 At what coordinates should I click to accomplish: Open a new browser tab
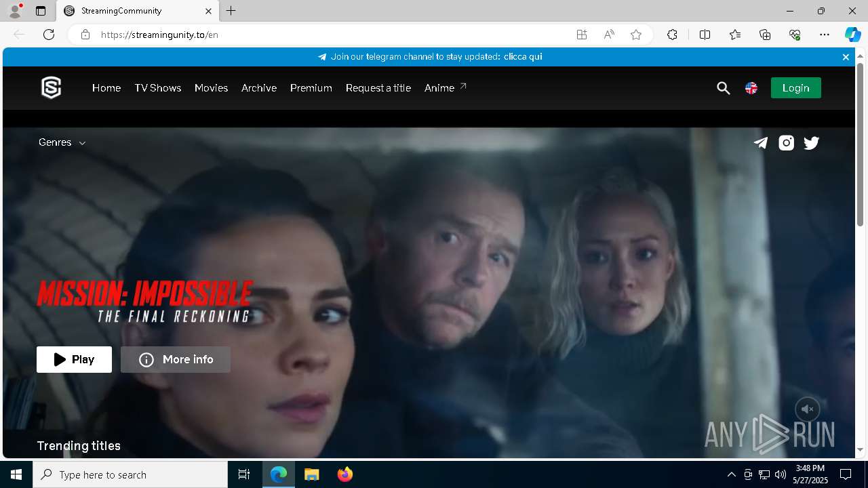(x=231, y=11)
